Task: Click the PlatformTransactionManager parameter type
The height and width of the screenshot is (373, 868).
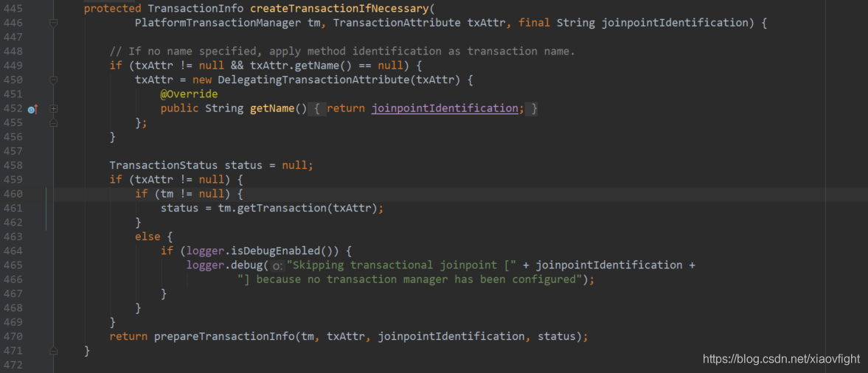Action: click(x=218, y=24)
